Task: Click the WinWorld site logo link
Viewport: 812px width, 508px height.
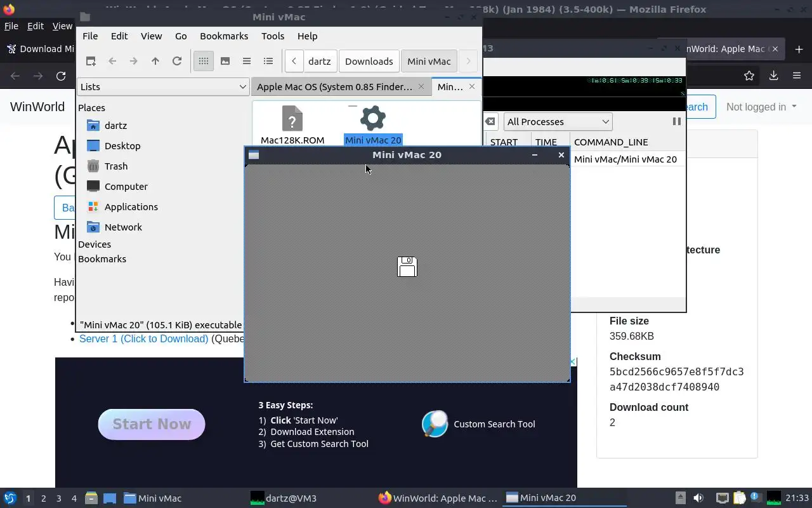Action: (37, 107)
